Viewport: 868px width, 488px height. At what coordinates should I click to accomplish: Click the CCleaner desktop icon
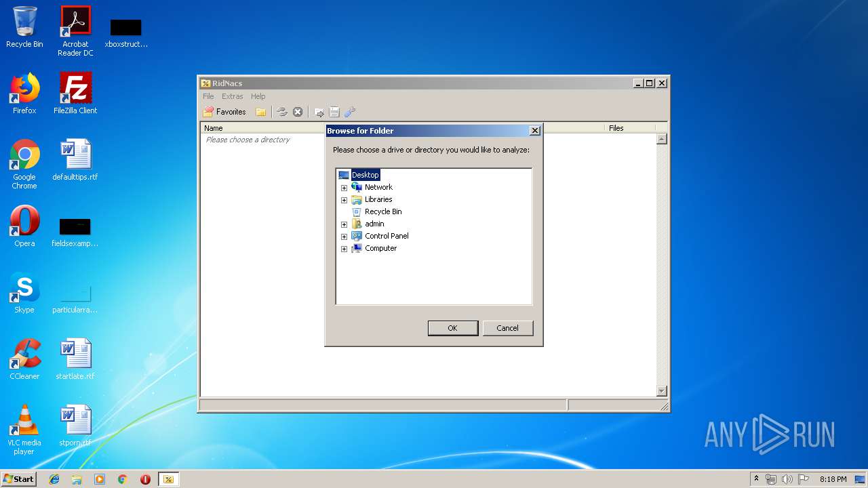[24, 359]
